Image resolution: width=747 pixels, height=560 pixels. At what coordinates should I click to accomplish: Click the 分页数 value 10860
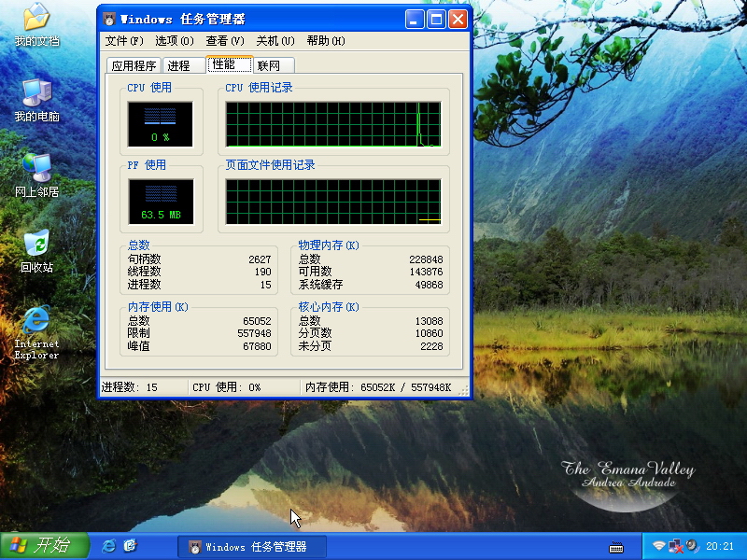click(429, 333)
